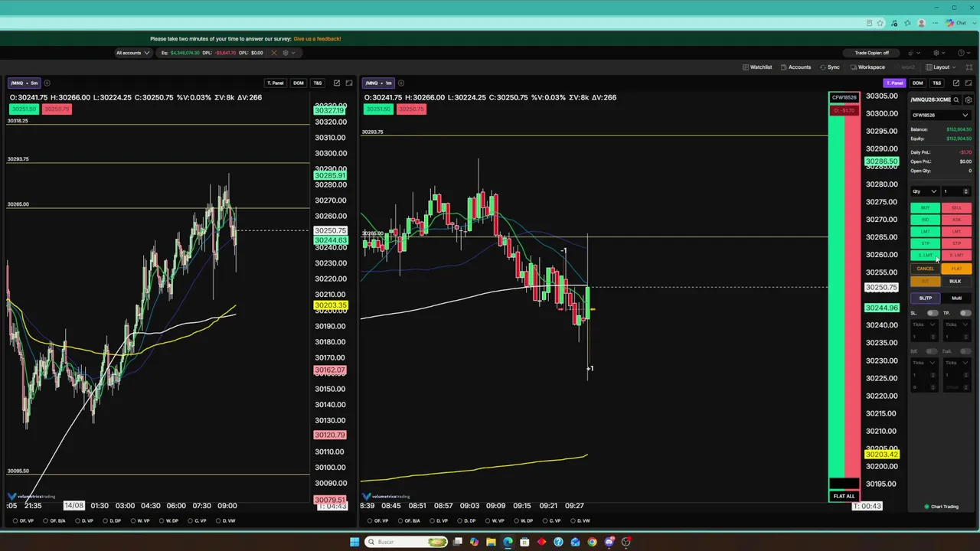This screenshot has width=980, height=551.
Task: Add a new chart tab beside /MNQ 5m
Action: point(47,83)
